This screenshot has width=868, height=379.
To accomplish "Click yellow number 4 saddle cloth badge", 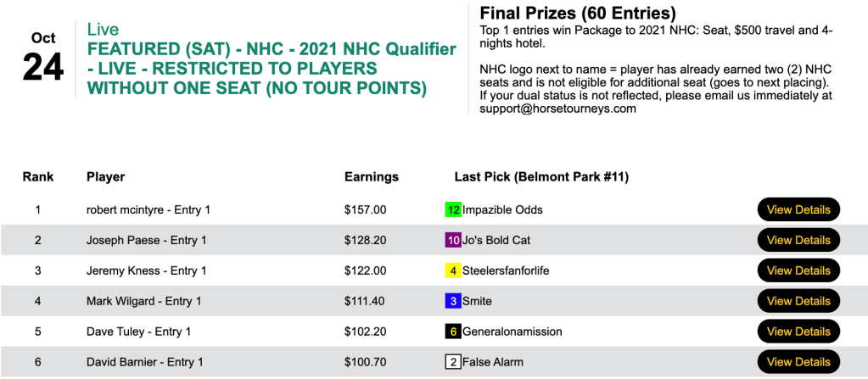I will [453, 270].
